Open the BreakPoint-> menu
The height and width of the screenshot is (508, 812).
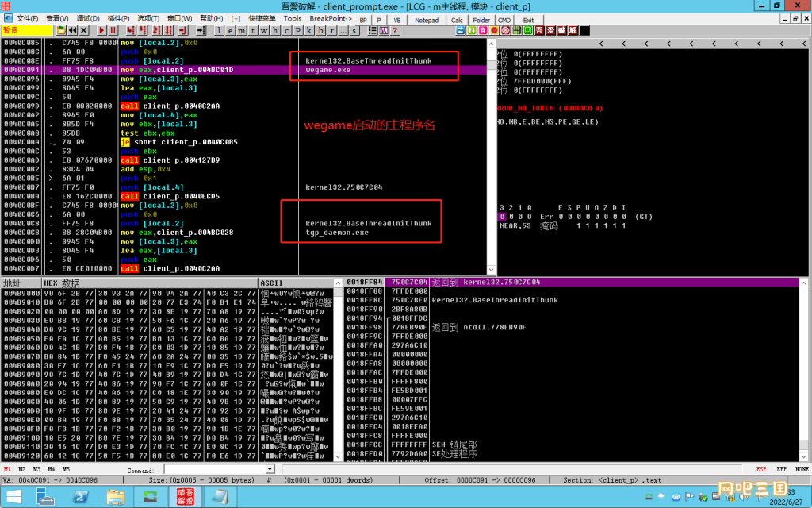(331, 19)
